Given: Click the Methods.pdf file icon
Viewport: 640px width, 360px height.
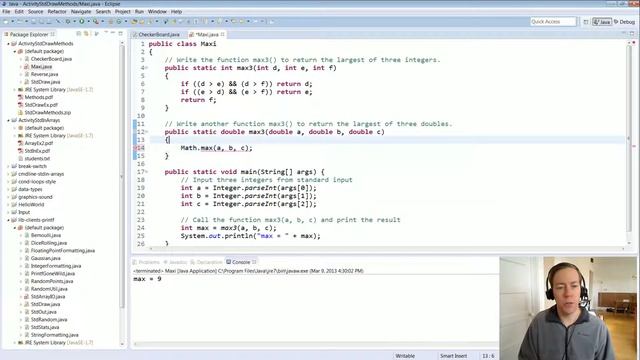Looking at the screenshot, I should click(x=20, y=97).
